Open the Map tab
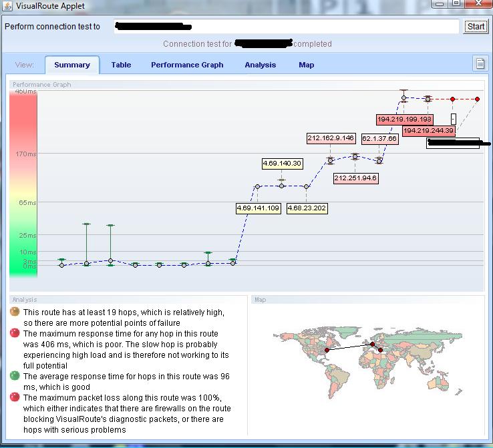This screenshot has width=493, height=448. pyautogui.click(x=307, y=65)
